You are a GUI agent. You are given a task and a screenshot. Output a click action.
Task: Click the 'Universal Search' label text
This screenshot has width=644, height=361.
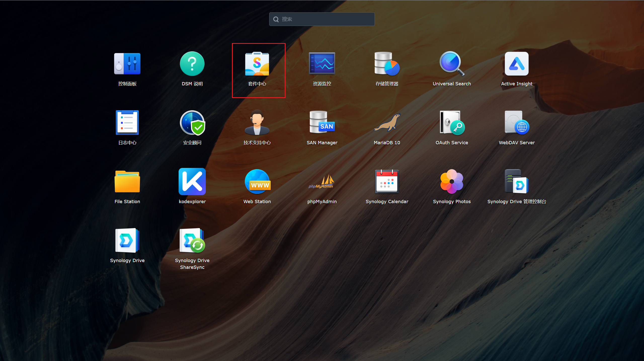click(452, 84)
